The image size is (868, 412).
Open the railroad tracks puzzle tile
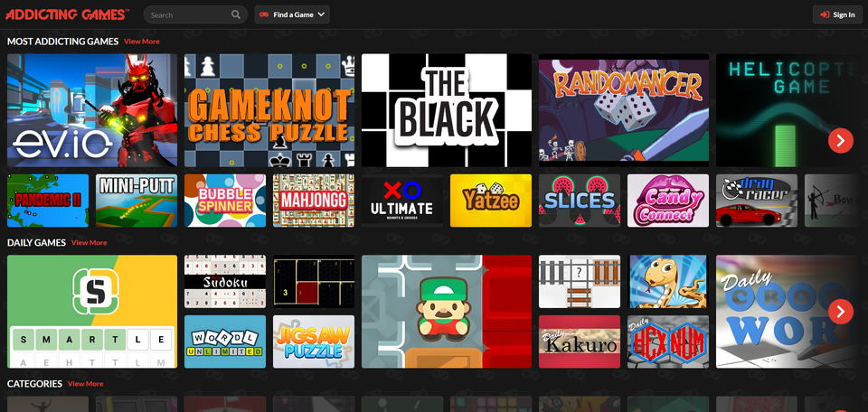pyautogui.click(x=580, y=282)
